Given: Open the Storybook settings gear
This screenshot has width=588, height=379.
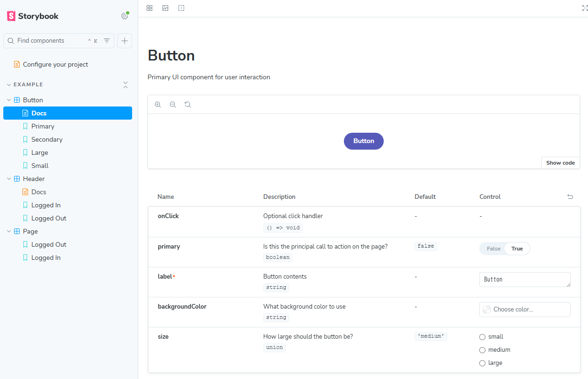Looking at the screenshot, I should tap(124, 16).
